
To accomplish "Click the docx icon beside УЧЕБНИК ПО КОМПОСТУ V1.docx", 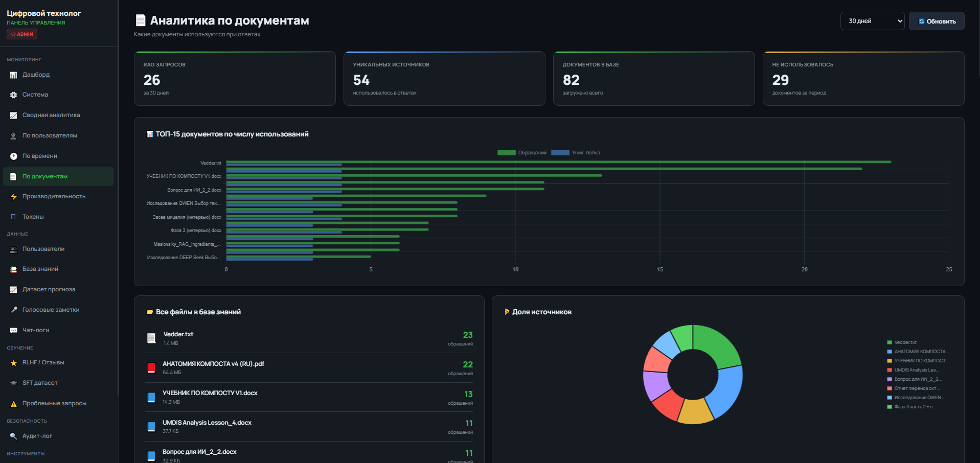I will (x=151, y=398).
